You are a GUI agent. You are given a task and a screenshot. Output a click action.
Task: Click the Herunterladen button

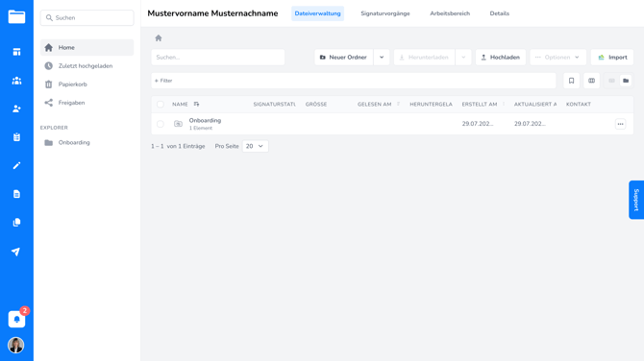click(x=424, y=58)
